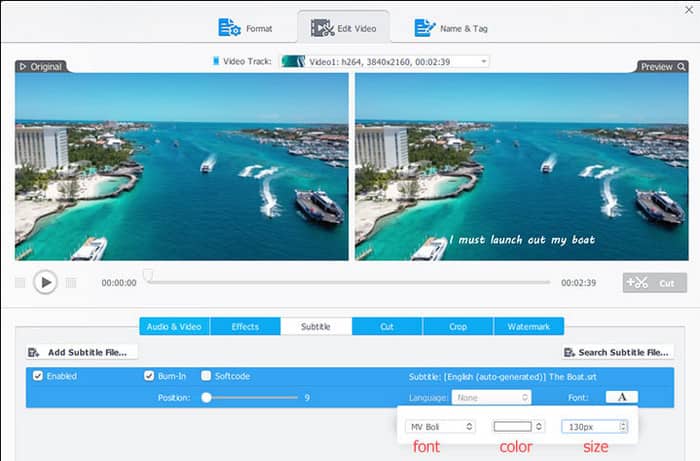Viewport: 700px width, 461px height.
Task: Click the color dropdown arrows
Action: coord(539,427)
